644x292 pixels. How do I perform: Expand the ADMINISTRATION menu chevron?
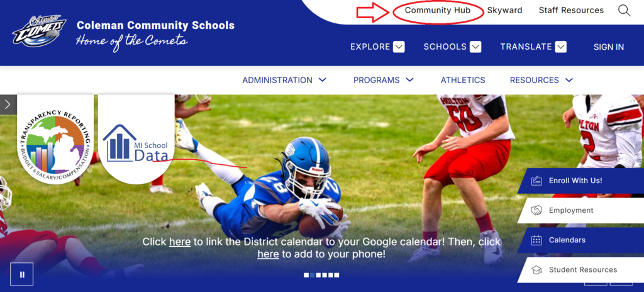323,80
